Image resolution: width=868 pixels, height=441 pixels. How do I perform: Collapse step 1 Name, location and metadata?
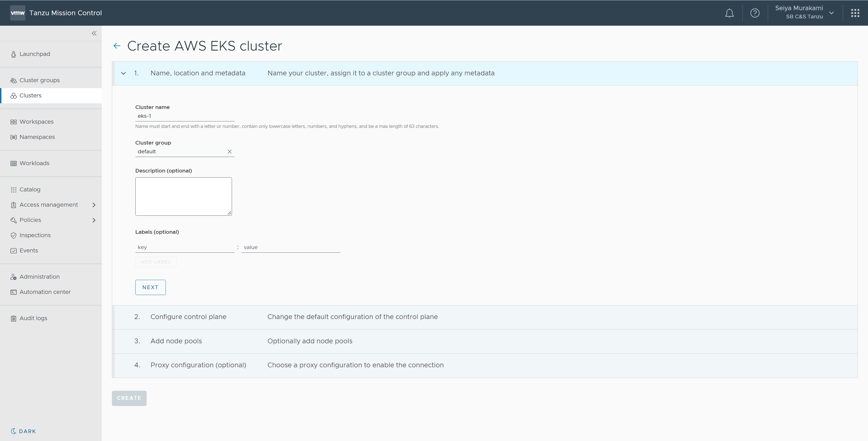point(124,73)
